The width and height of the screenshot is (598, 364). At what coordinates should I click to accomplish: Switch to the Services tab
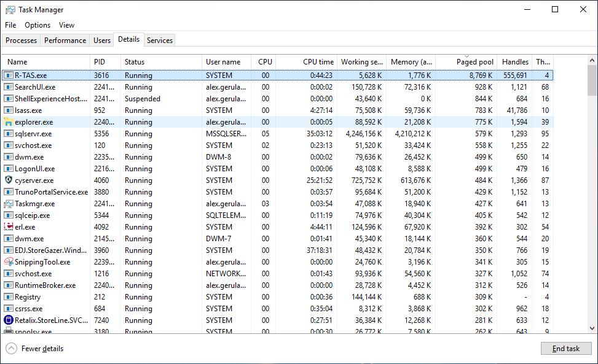click(160, 41)
